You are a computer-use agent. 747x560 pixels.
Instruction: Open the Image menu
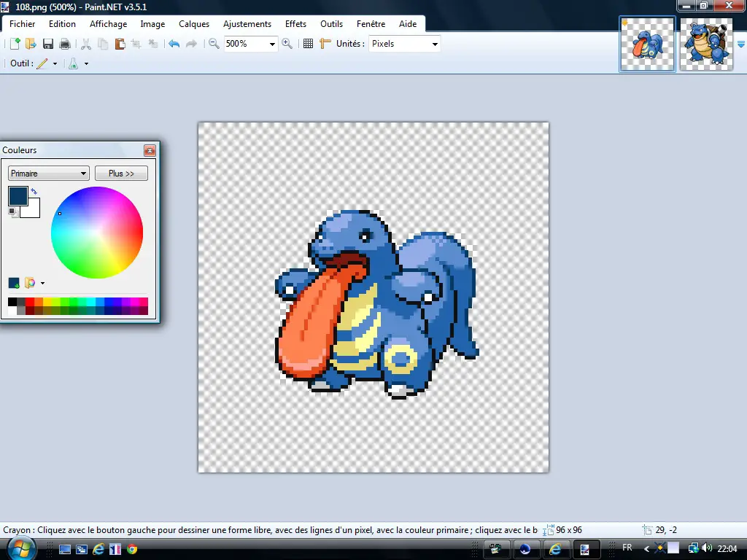152,24
